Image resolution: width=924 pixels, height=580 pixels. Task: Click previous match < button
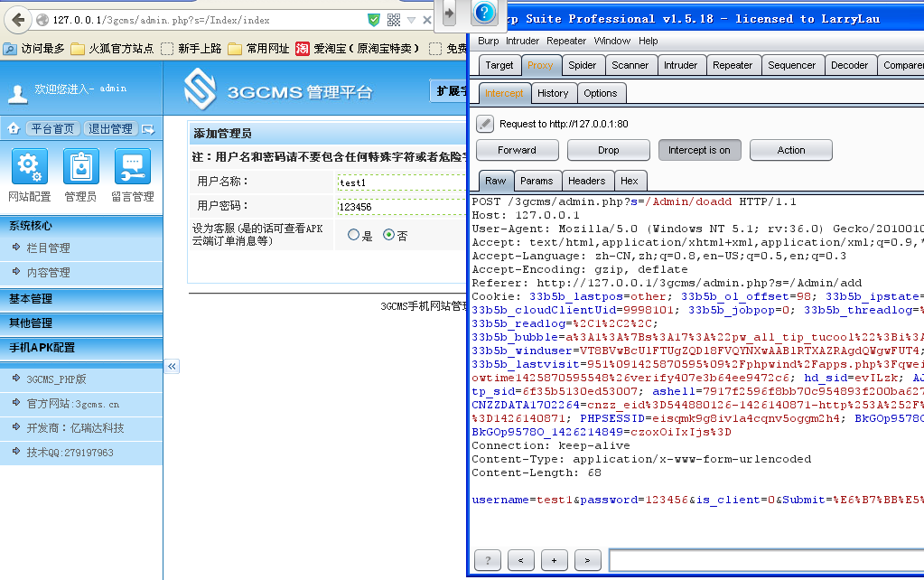521,560
